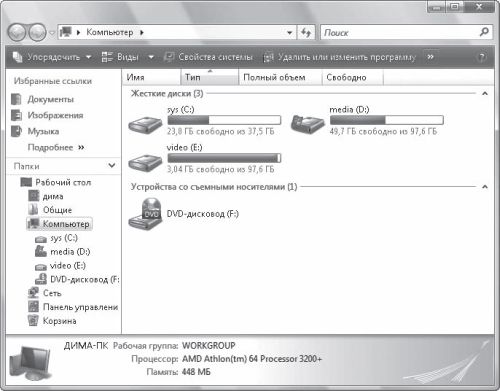Select Компьютер in the folder tree
This screenshot has height=391, width=500.
click(x=59, y=224)
